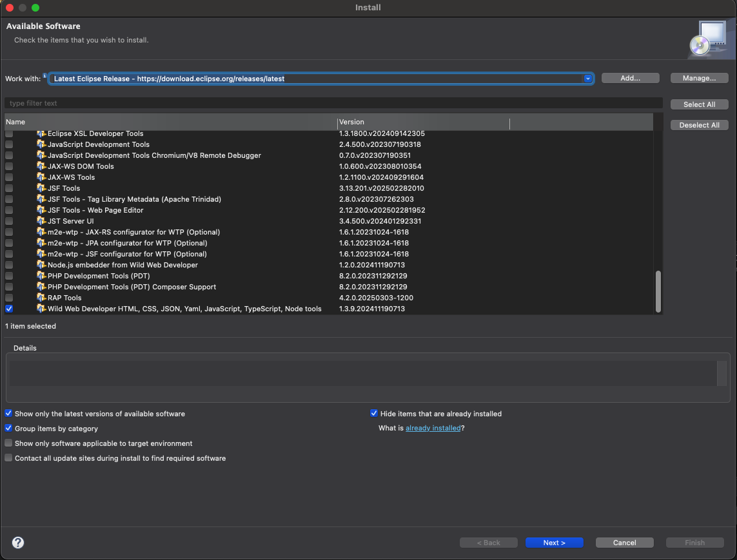Select version 1.2.1100.v202409291604 text

click(381, 178)
